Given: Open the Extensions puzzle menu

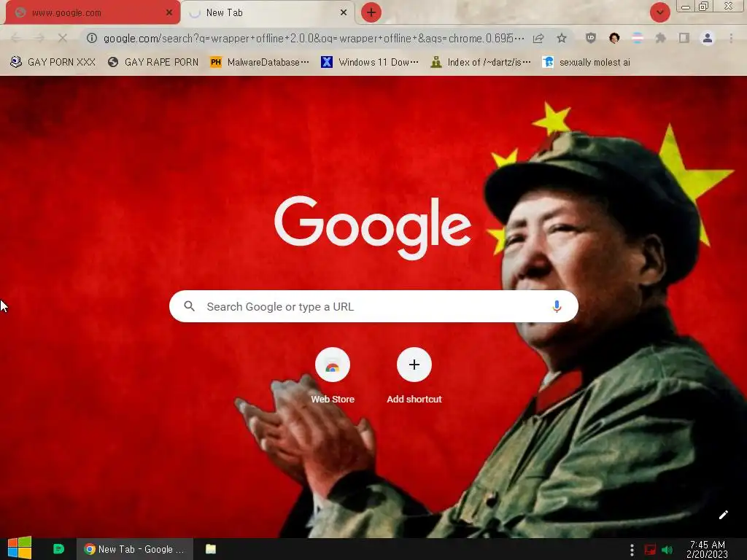Looking at the screenshot, I should (x=660, y=38).
